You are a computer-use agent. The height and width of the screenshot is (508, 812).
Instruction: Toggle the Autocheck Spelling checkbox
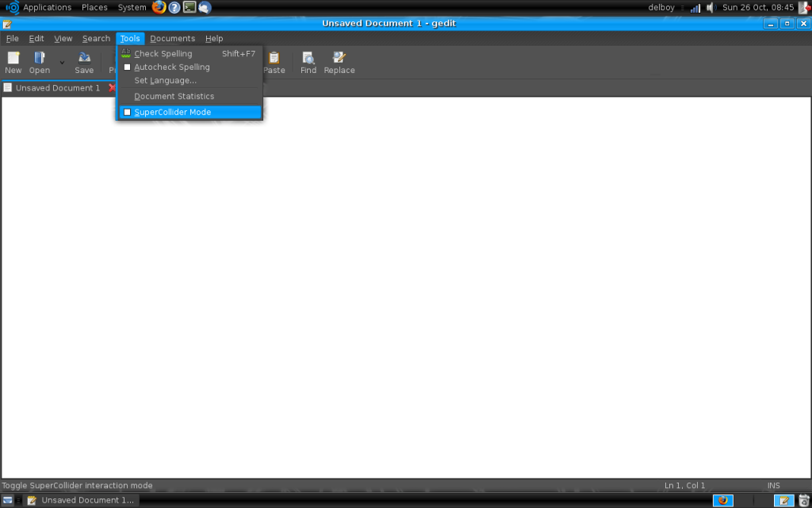[x=128, y=67]
